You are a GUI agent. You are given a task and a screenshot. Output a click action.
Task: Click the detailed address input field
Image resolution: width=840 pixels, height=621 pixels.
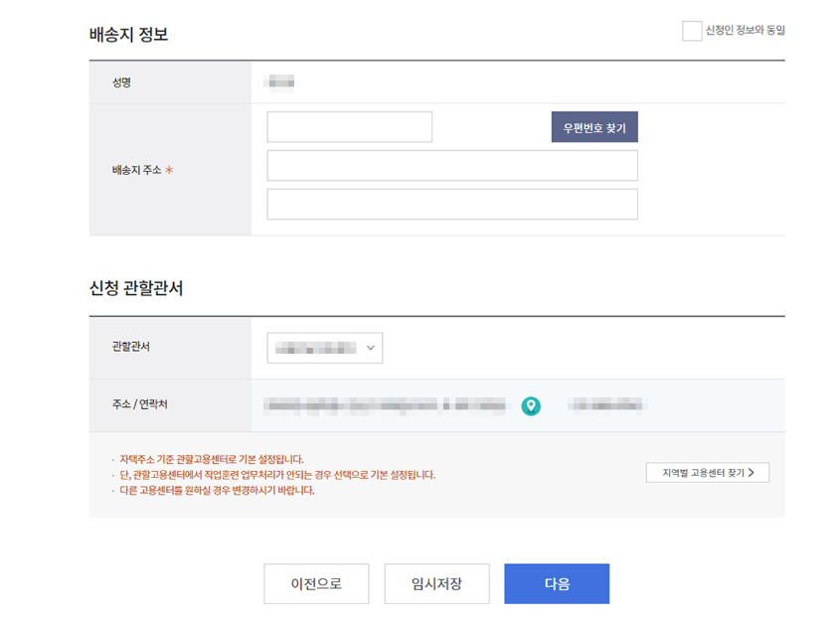tap(452, 204)
